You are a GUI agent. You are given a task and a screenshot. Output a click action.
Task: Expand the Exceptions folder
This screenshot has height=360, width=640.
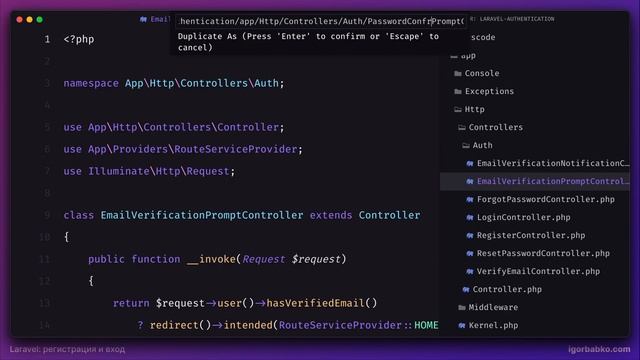(x=489, y=91)
